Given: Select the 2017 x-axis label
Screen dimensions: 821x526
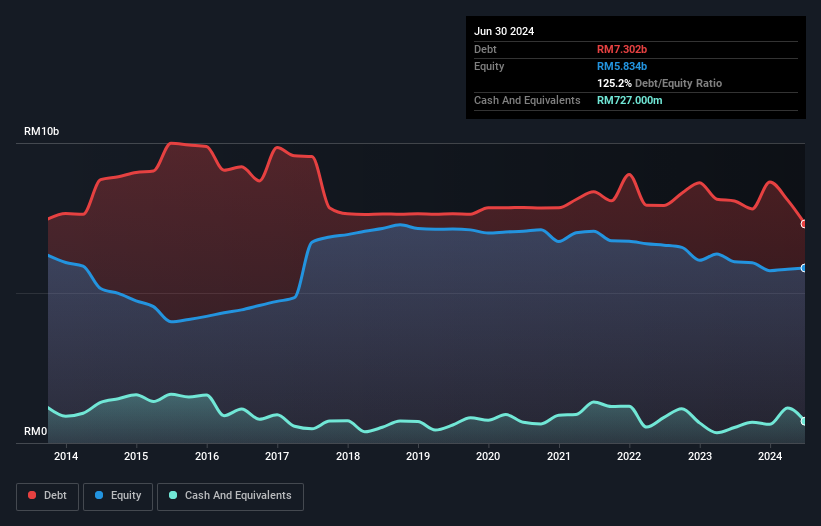Looking at the screenshot, I should pos(277,456).
